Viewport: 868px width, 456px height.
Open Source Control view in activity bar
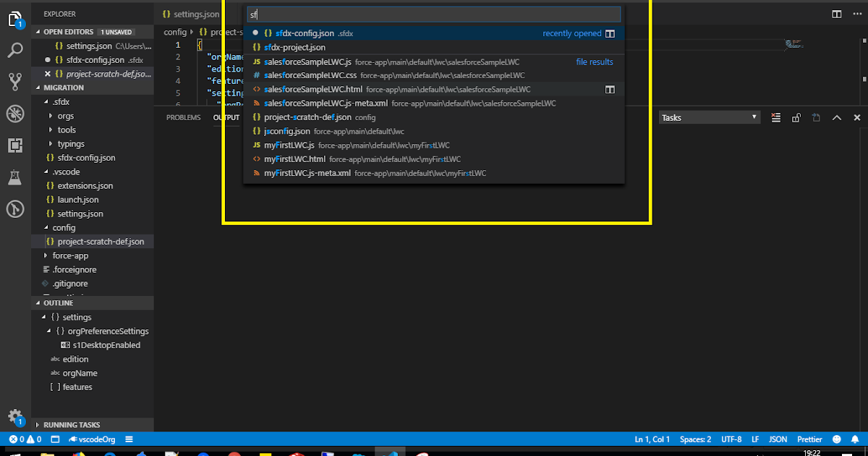(15, 81)
